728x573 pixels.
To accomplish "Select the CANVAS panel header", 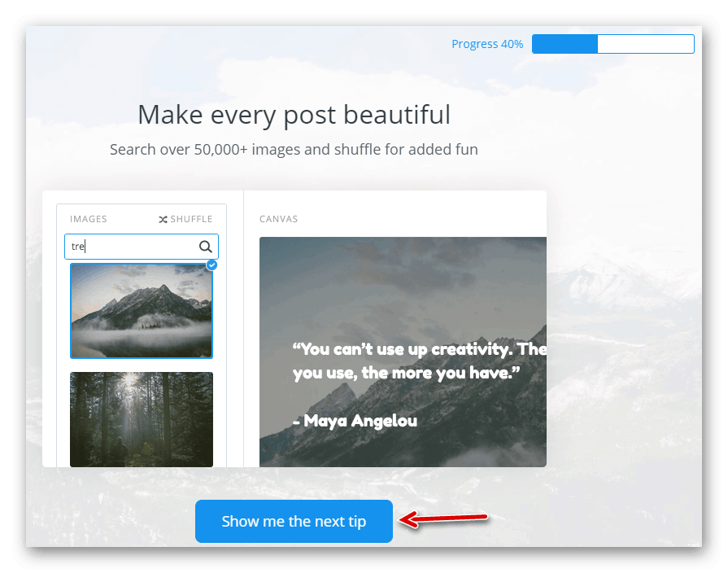I will click(x=278, y=219).
